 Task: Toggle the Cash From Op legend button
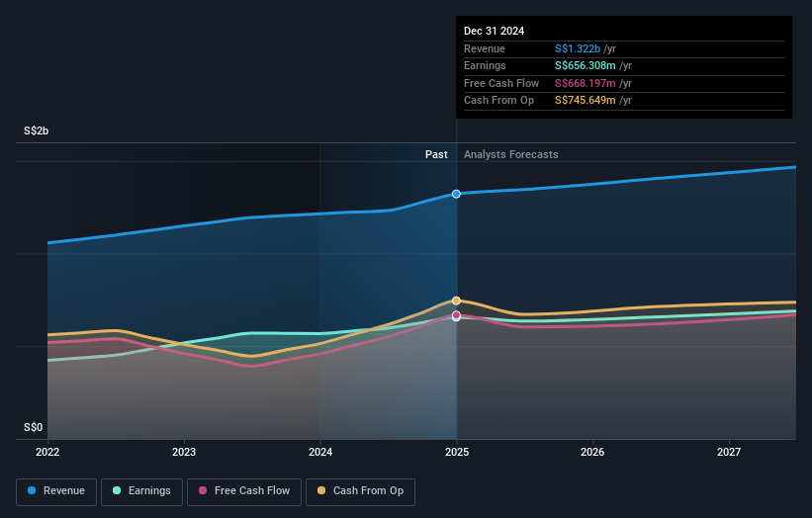coord(360,491)
